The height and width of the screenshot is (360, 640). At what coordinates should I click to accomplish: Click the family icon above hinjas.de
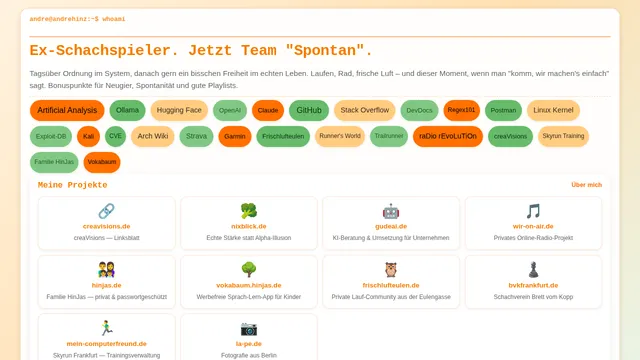107,270
